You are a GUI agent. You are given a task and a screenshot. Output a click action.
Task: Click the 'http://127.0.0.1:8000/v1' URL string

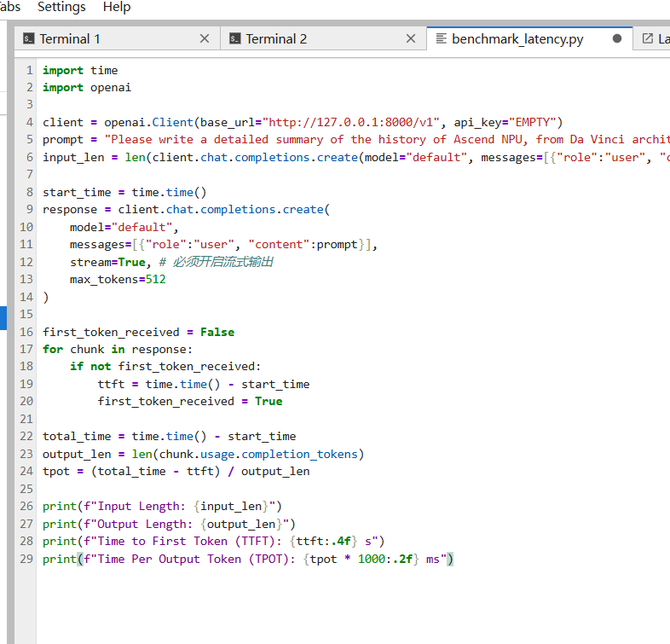pos(351,123)
